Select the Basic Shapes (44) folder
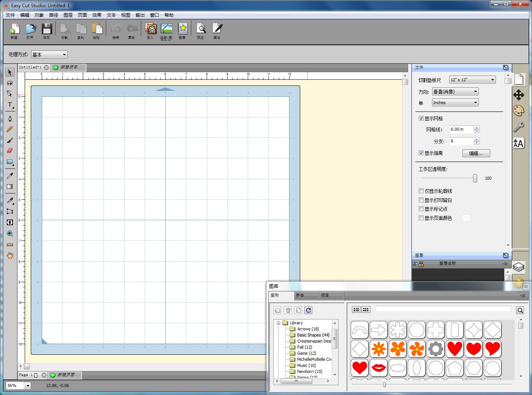 [x=313, y=335]
